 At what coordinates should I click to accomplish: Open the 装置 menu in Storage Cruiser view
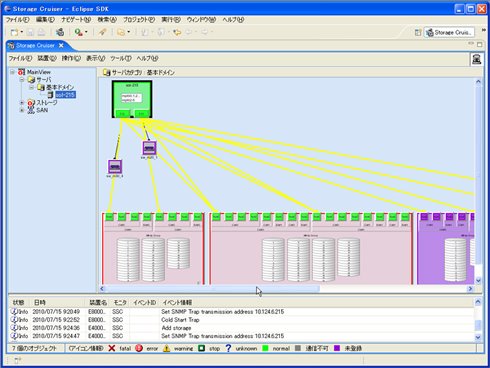coord(47,58)
